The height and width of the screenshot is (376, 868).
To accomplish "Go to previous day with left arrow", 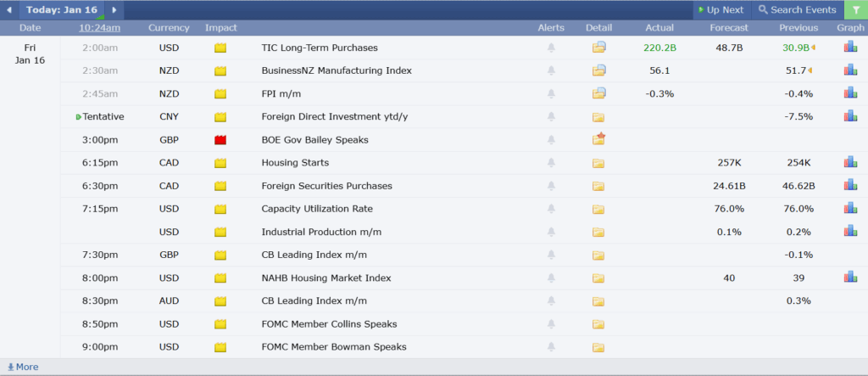I will pos(9,10).
